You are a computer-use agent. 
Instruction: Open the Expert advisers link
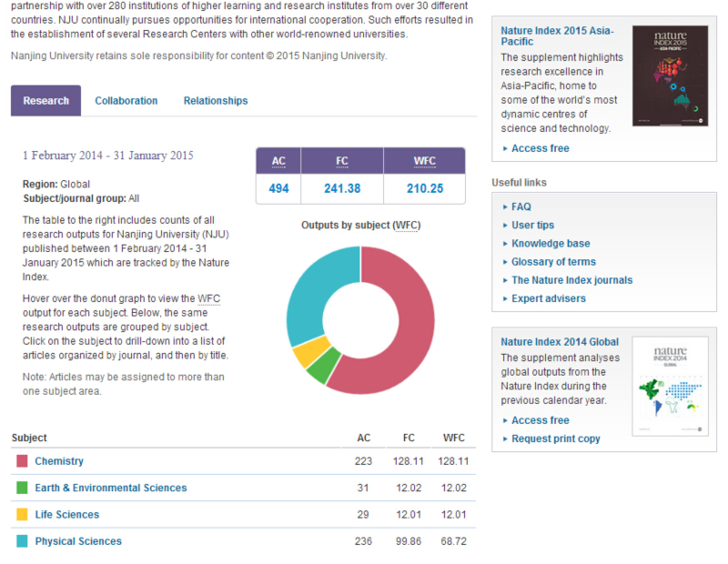(x=548, y=298)
